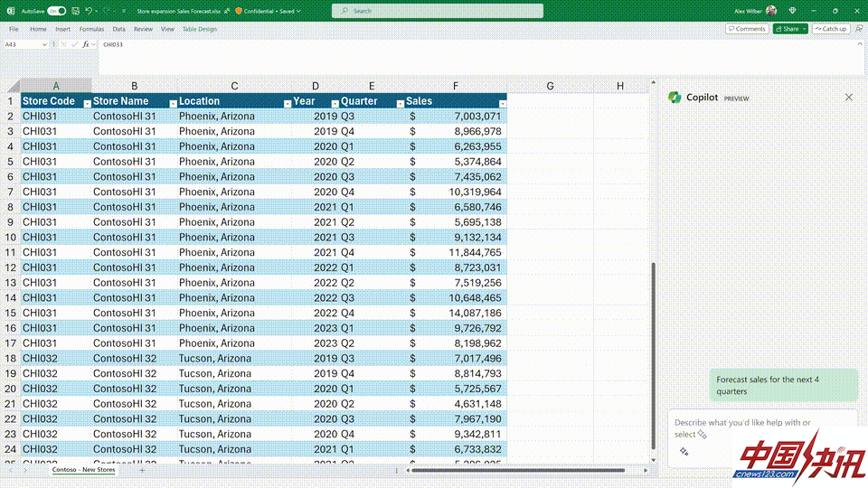The image size is (868, 488).
Task: Select row header 10
Action: click(x=10, y=237)
